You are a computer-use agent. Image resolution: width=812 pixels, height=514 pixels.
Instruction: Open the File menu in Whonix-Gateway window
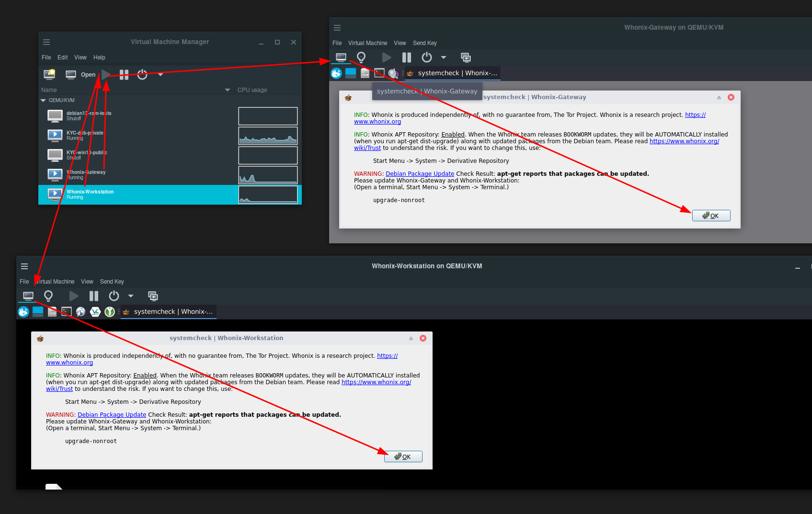coord(337,43)
